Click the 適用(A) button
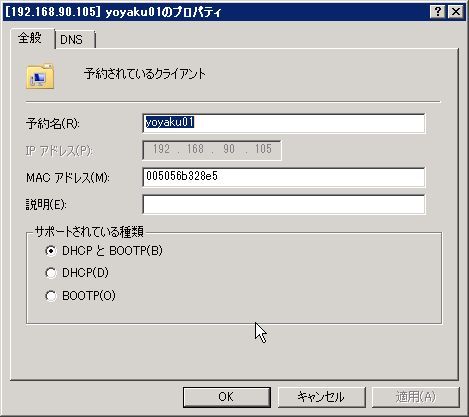The image size is (469, 417). 416,397
